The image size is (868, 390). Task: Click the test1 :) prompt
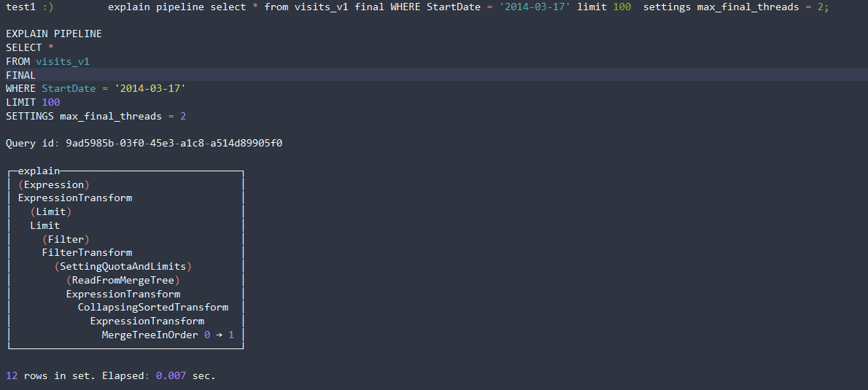[x=29, y=7]
